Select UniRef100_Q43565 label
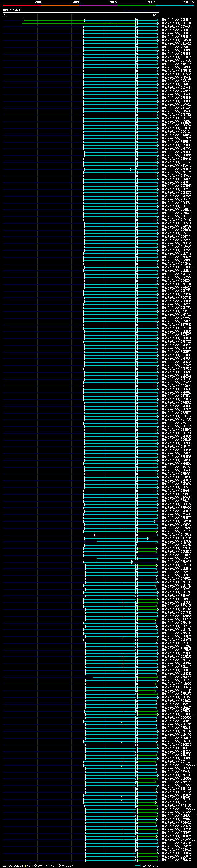197x868 pixels. (x=176, y=74)
